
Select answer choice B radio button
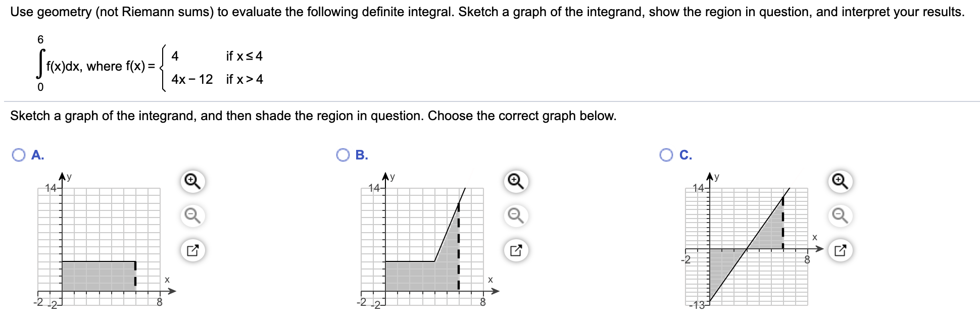[342, 155]
